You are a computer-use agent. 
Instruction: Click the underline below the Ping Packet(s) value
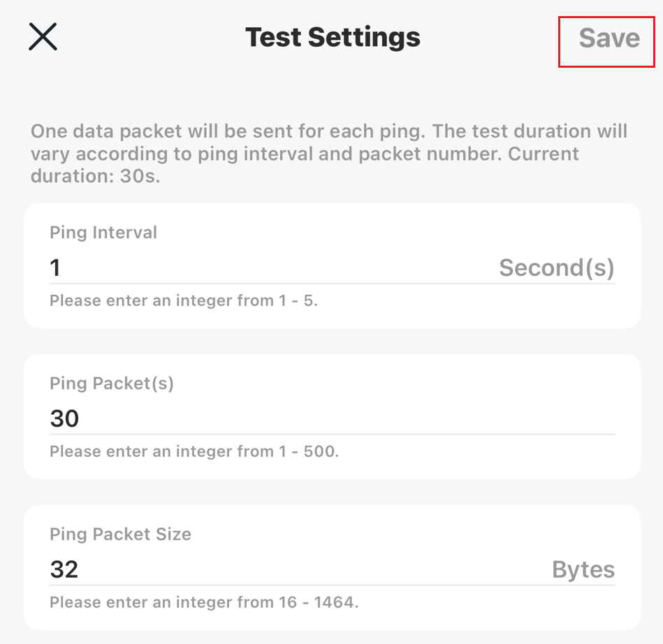tap(333, 434)
